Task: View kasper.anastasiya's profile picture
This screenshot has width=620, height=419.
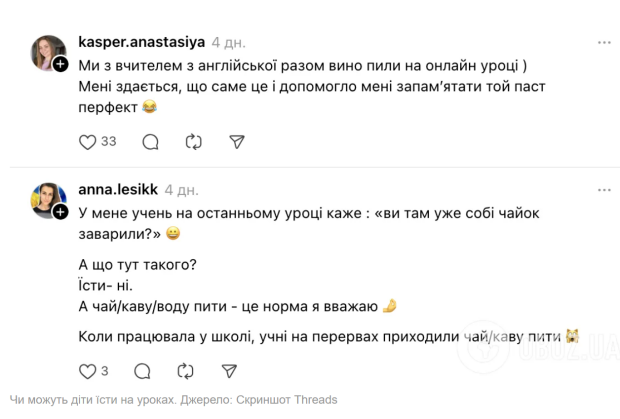Action: click(47, 54)
